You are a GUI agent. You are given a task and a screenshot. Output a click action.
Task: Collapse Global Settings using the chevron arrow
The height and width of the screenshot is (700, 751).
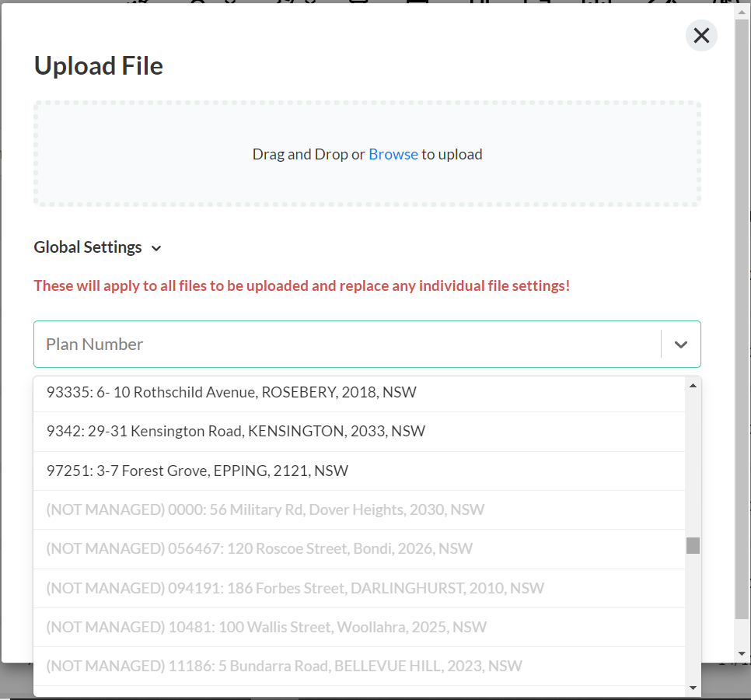[x=156, y=248]
